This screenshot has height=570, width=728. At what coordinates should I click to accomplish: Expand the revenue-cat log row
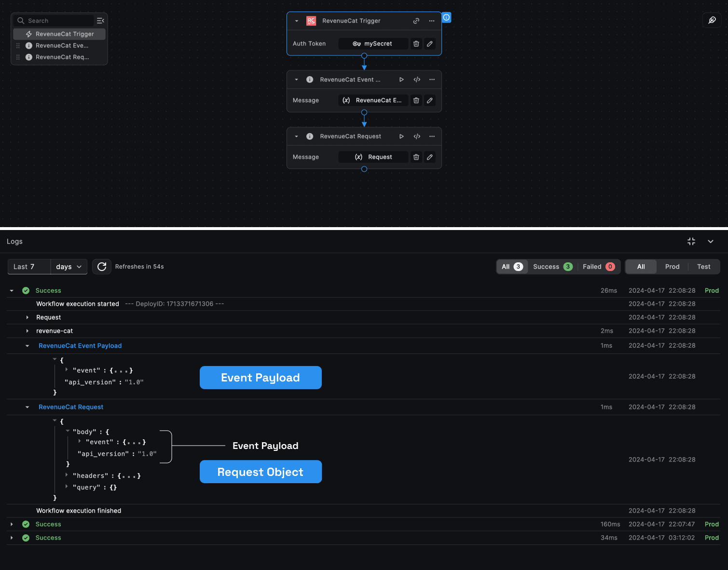tap(27, 331)
